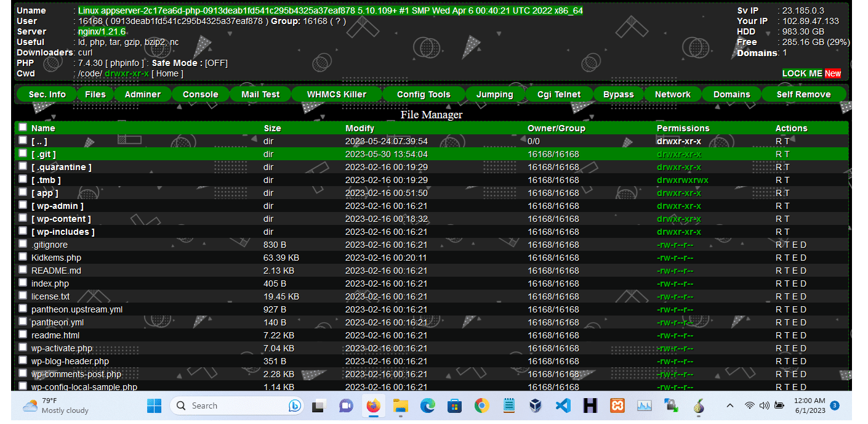This screenshot has height=424, width=868.
Task: Show hidden system tray icons
Action: [730, 406]
